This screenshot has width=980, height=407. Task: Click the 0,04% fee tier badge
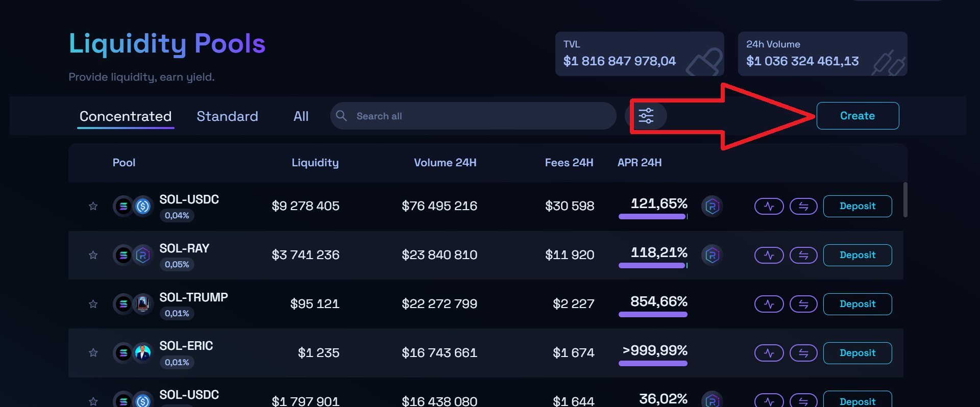click(x=177, y=216)
